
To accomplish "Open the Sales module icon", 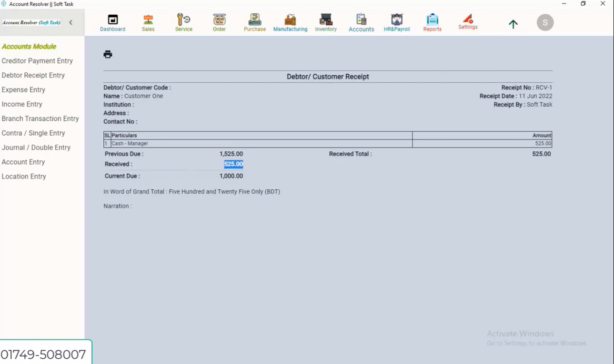I will pyautogui.click(x=148, y=21).
